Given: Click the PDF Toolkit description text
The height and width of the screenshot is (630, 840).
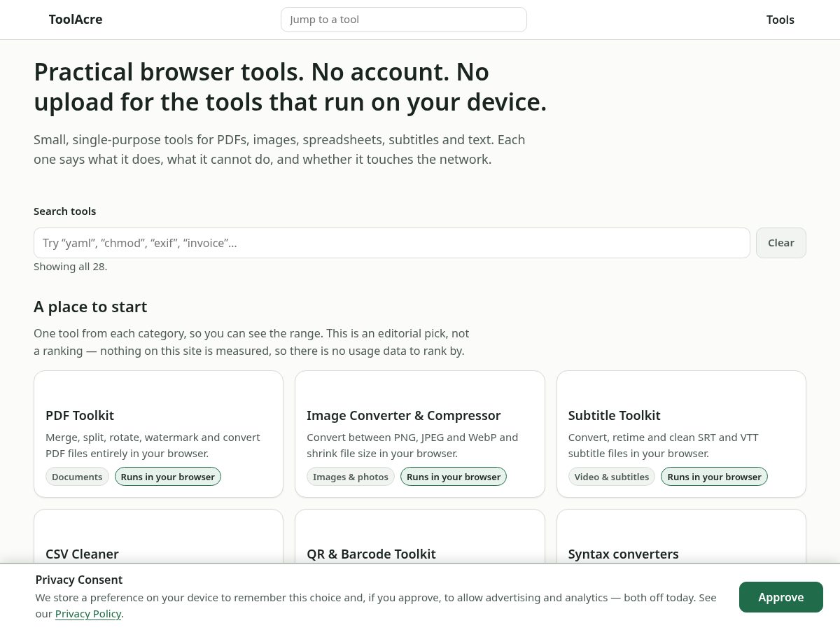Looking at the screenshot, I should pyautogui.click(x=153, y=445).
